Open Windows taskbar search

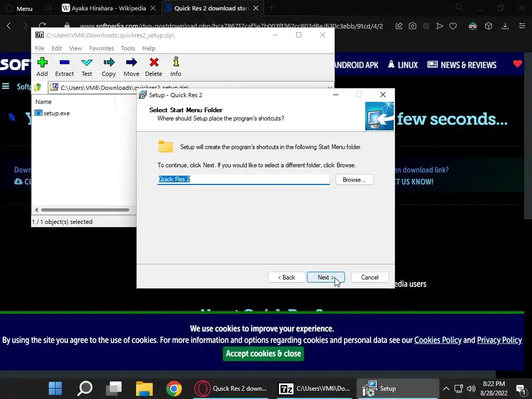85,389
